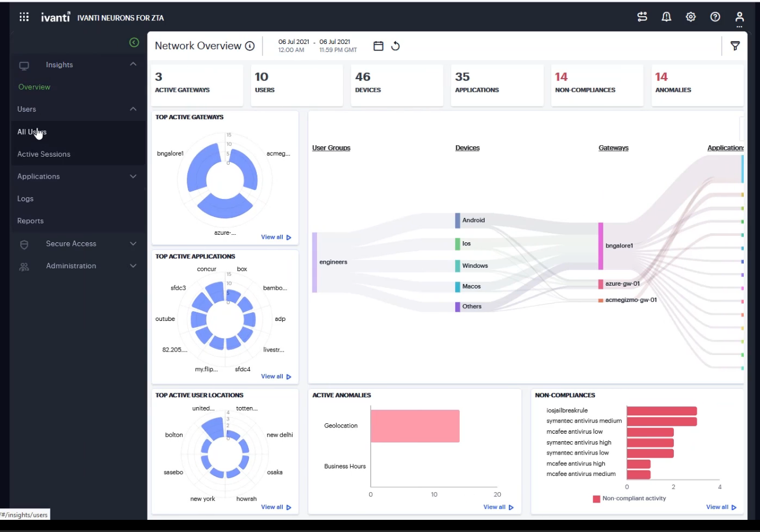
Task: Expand the Secure Access chevron
Action: tap(133, 243)
